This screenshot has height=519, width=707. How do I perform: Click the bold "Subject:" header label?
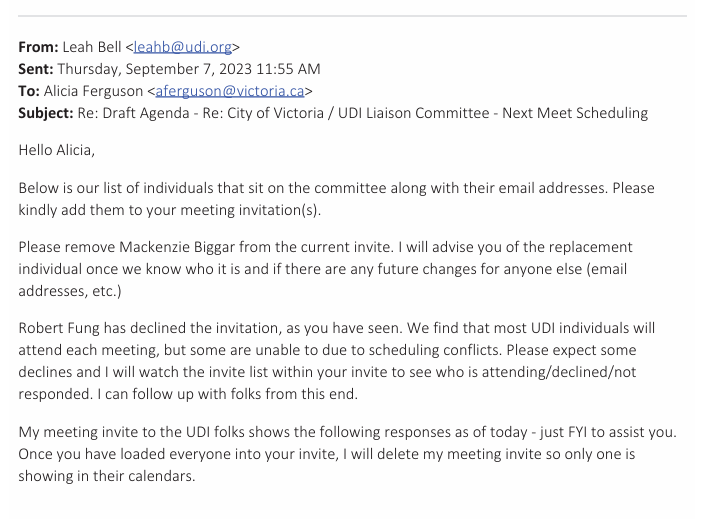coord(46,113)
